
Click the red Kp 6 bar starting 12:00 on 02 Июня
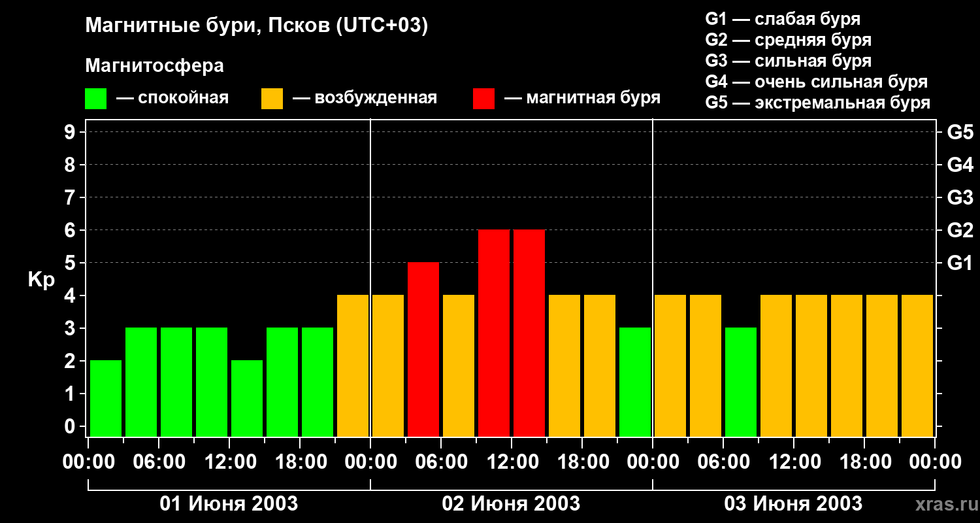pos(529,333)
